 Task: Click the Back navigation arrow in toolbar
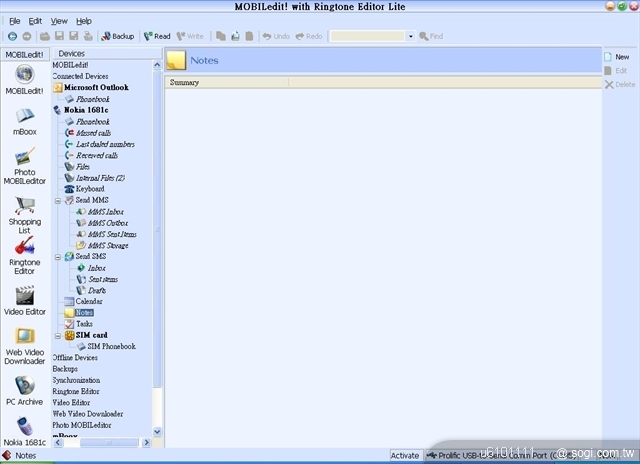coord(12,36)
